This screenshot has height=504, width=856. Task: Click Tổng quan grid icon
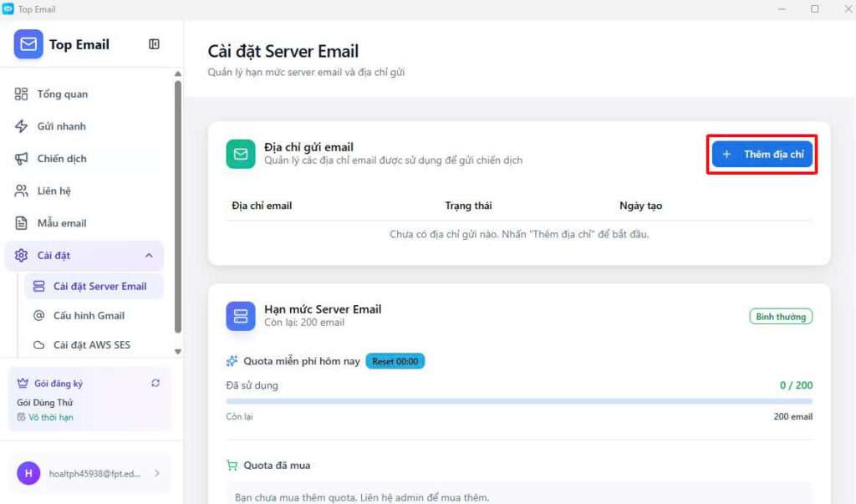pos(21,94)
